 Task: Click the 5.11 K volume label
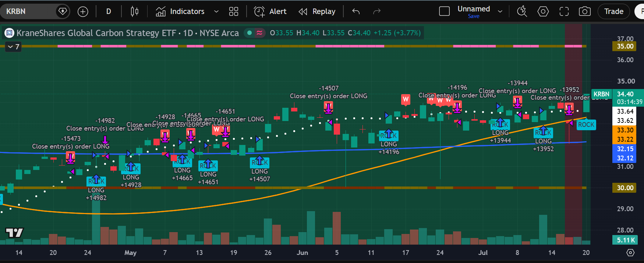coord(625,240)
